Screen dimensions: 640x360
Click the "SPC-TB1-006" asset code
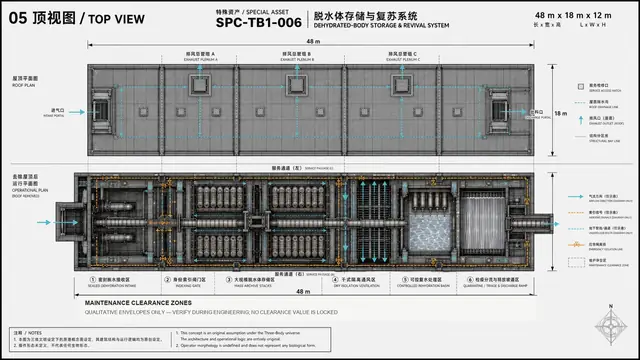(x=259, y=23)
